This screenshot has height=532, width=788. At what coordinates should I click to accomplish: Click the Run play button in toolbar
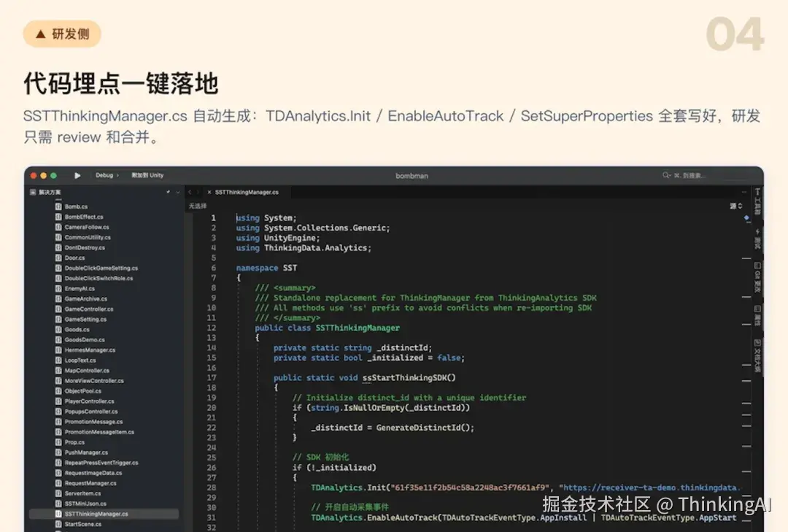[x=77, y=175]
